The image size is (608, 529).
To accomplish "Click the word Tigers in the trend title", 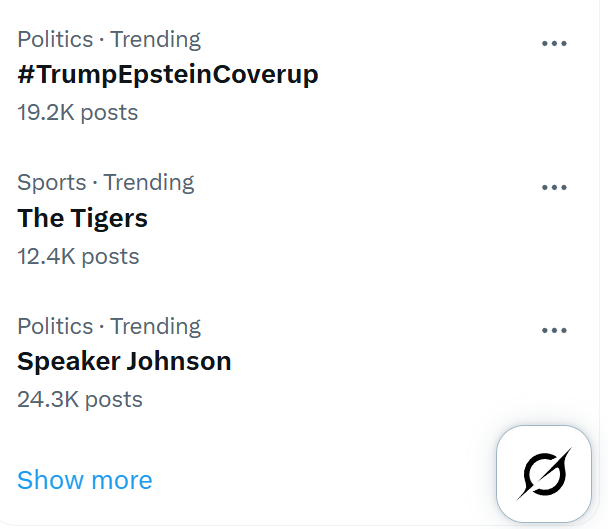I will (109, 219).
